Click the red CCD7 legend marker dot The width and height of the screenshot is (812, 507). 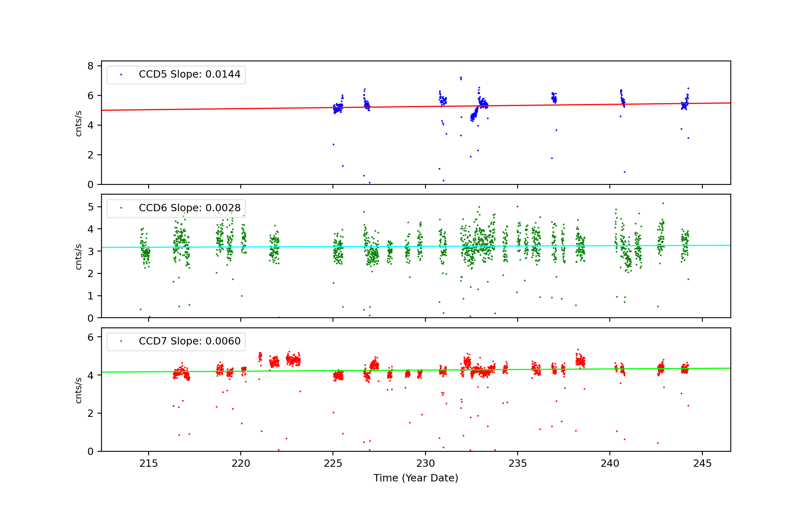[x=121, y=341]
